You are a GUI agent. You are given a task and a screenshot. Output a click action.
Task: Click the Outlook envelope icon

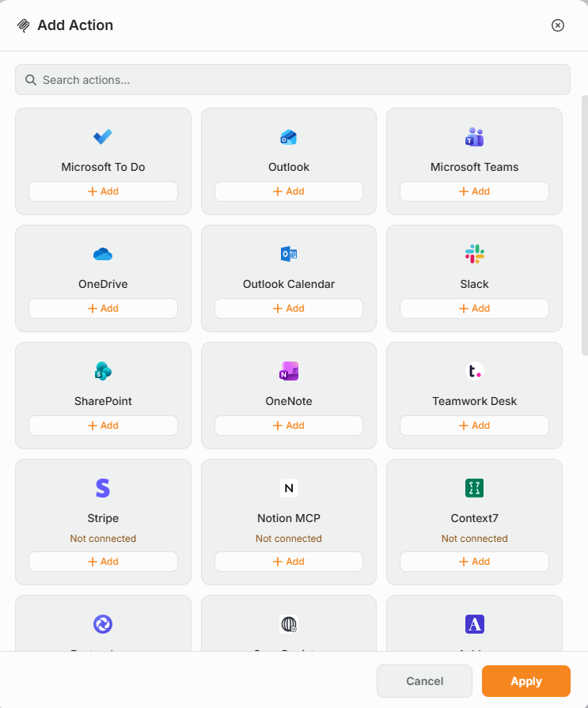pos(289,138)
